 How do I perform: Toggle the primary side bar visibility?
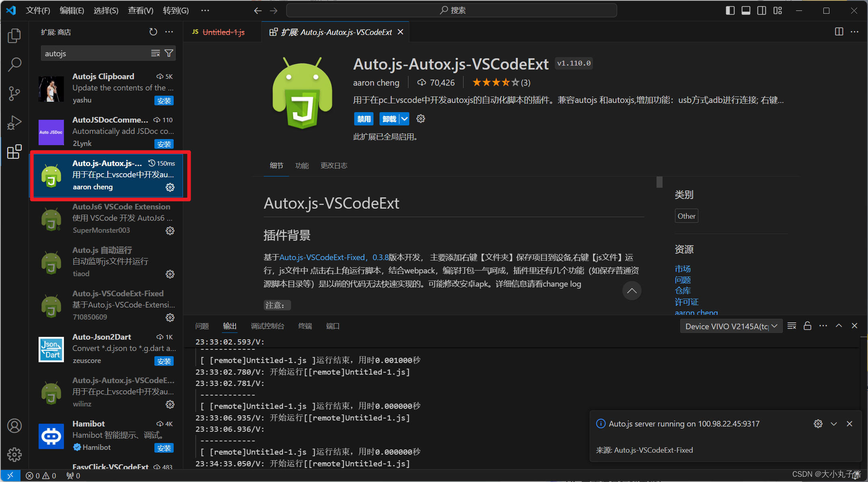pyautogui.click(x=730, y=10)
